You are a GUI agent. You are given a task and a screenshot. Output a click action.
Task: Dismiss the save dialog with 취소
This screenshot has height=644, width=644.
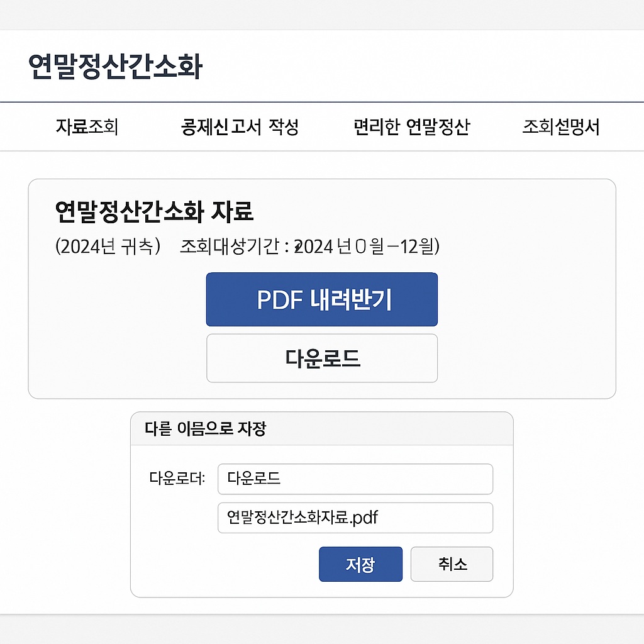click(452, 564)
